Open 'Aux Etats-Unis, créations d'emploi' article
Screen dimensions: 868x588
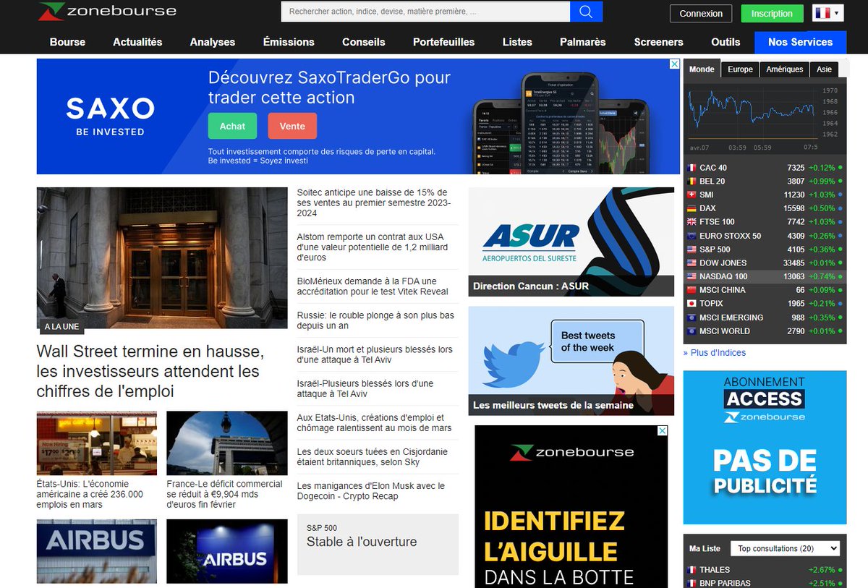tap(374, 422)
